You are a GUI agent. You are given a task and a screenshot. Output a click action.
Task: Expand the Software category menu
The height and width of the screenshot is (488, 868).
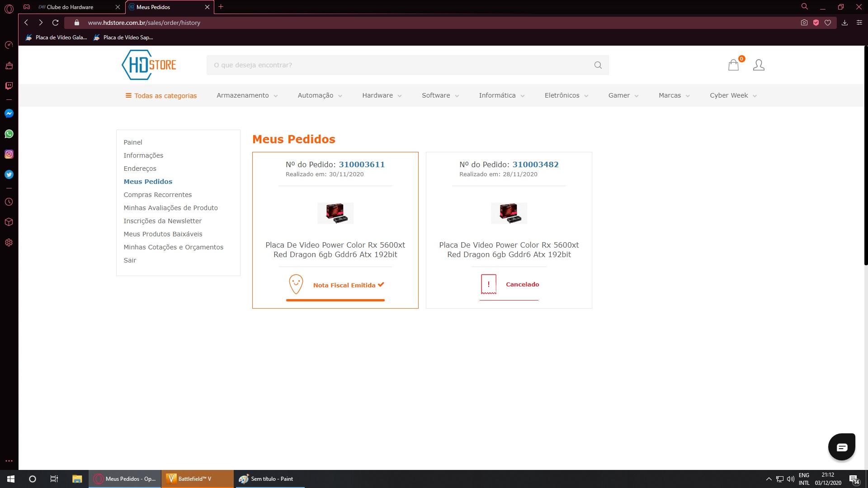440,95
